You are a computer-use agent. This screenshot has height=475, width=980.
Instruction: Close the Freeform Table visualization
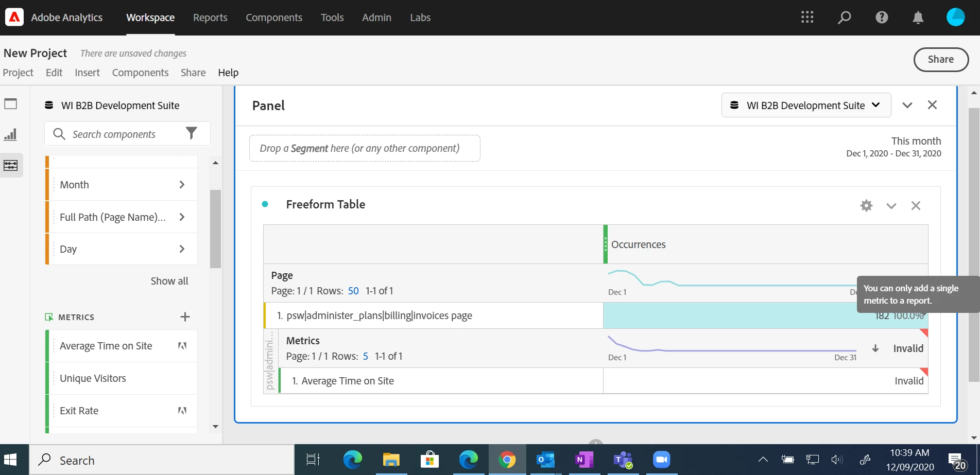pyautogui.click(x=916, y=205)
